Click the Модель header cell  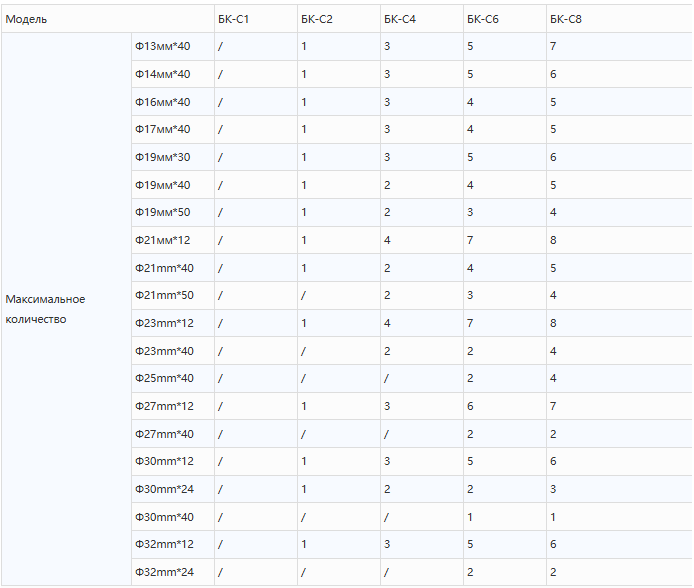(x=27, y=20)
